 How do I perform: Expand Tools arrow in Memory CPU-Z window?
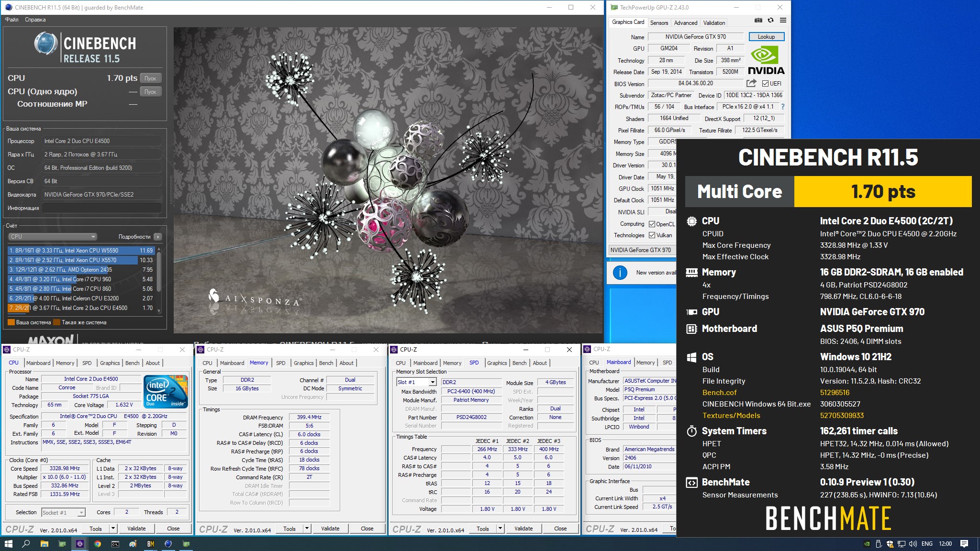[307, 529]
